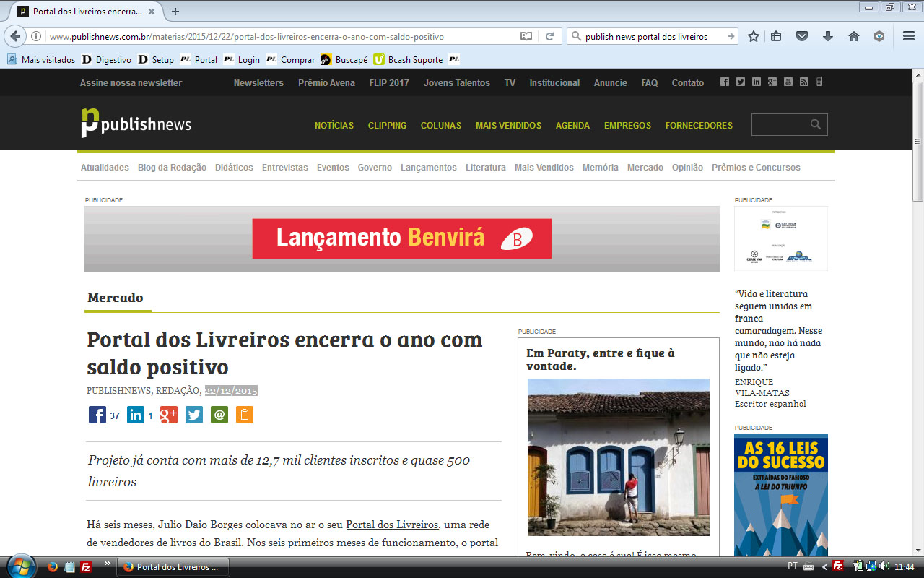Image resolution: width=924 pixels, height=578 pixels.
Task: Toggle reader view icon in address bar
Action: 526,36
